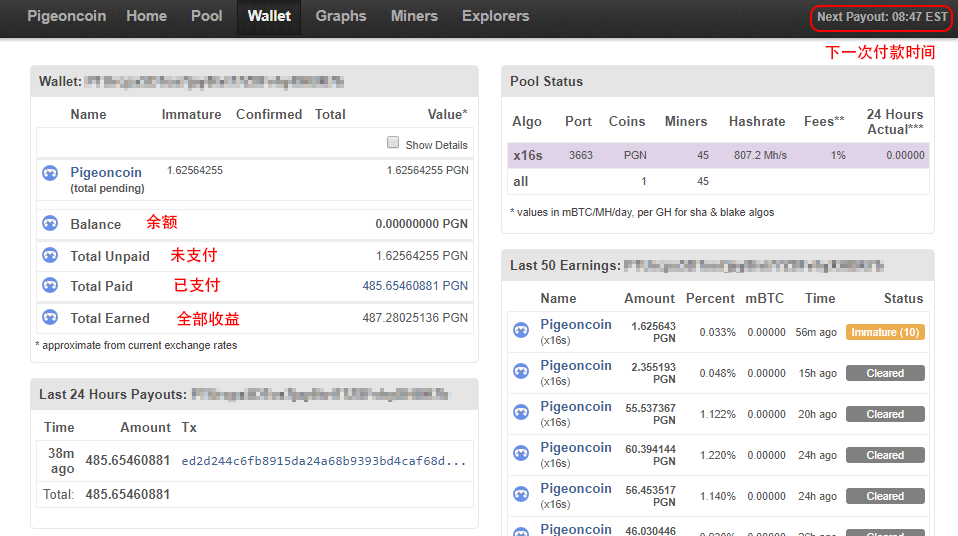Click the coin icon in the 60.394144 earning row
Viewport: 958px width, 536px height.
(521, 453)
